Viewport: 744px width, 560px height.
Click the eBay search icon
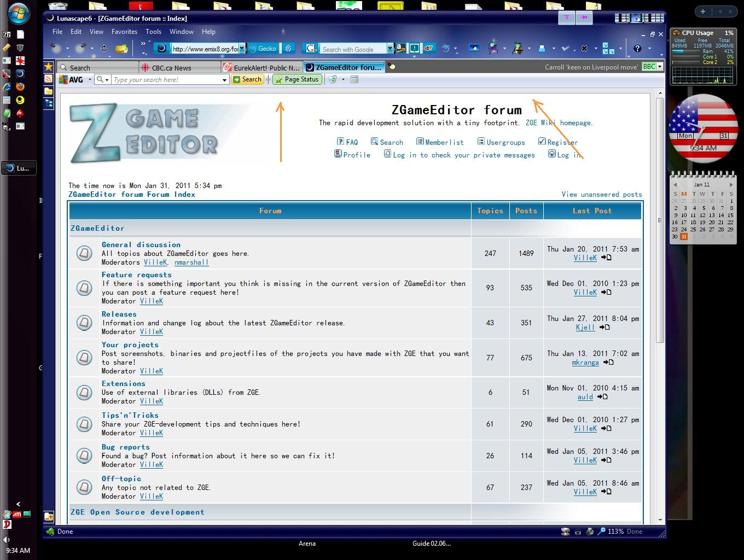tap(428, 48)
